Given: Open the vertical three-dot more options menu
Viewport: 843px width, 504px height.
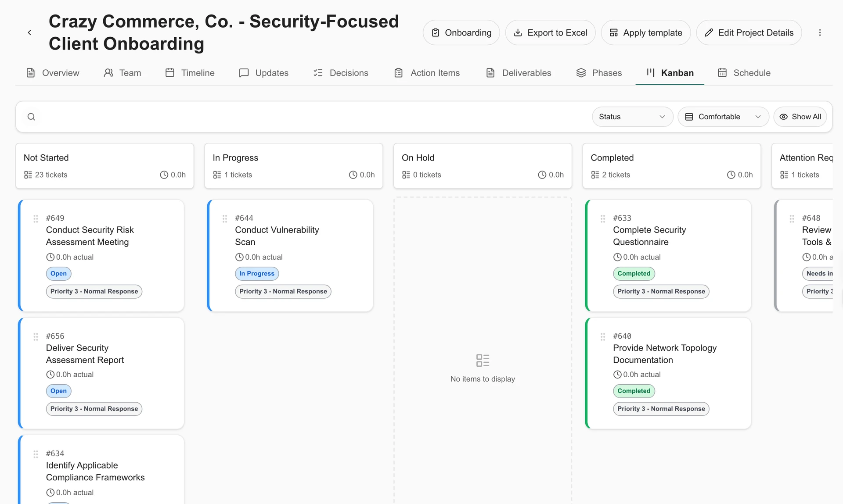Looking at the screenshot, I should [820, 32].
